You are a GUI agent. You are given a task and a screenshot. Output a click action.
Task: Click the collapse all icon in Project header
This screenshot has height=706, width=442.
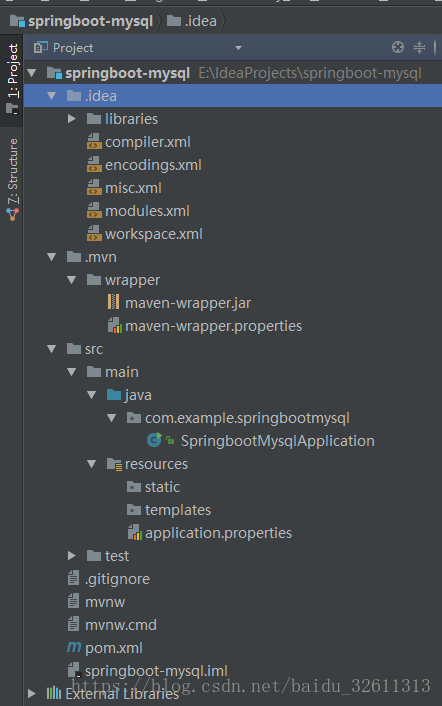pos(419,47)
